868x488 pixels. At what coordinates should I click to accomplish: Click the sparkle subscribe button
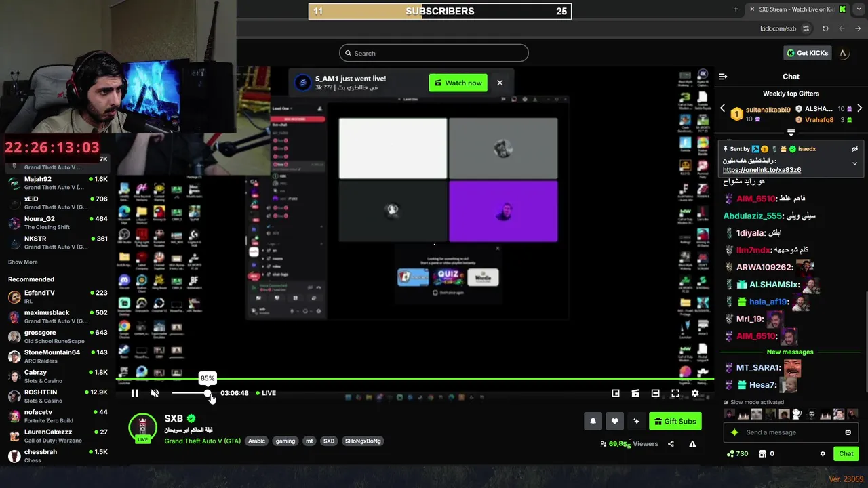(636, 421)
